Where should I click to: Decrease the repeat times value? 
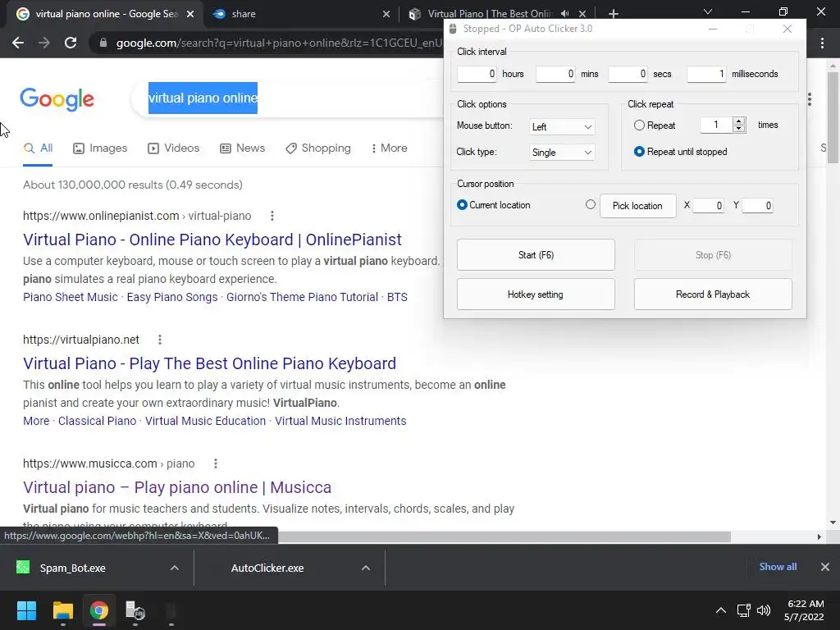[739, 129]
